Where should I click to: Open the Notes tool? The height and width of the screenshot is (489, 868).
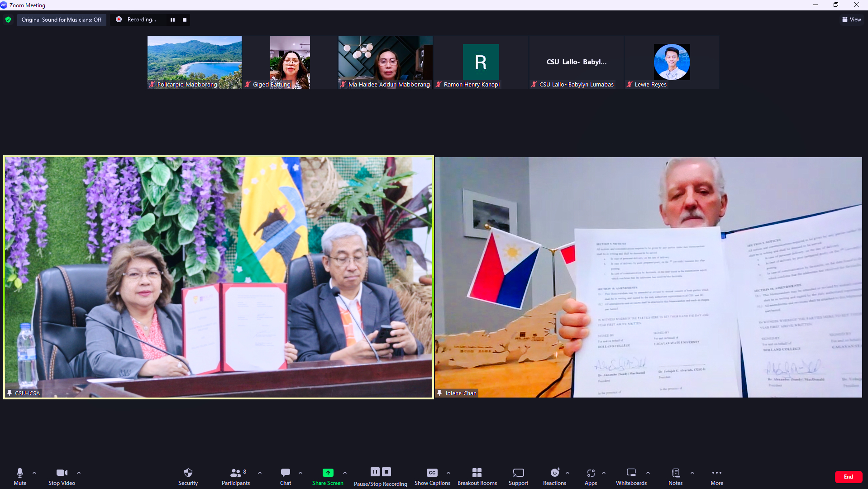coord(675,473)
